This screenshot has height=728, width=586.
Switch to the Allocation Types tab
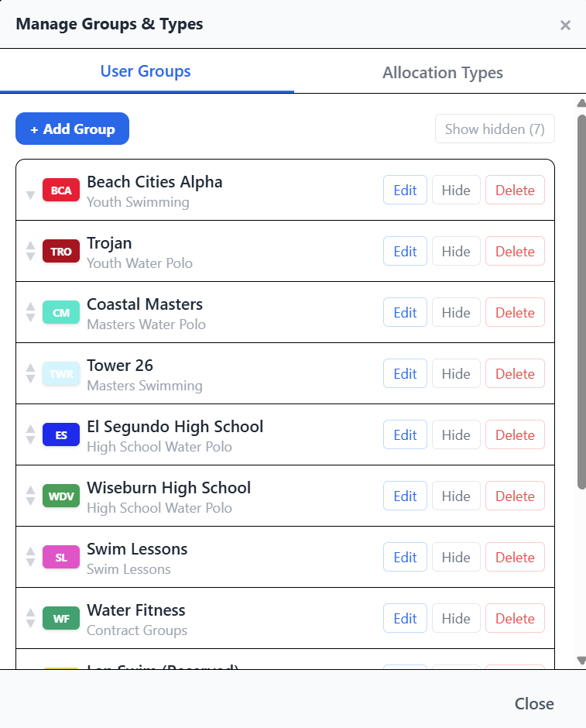point(442,73)
